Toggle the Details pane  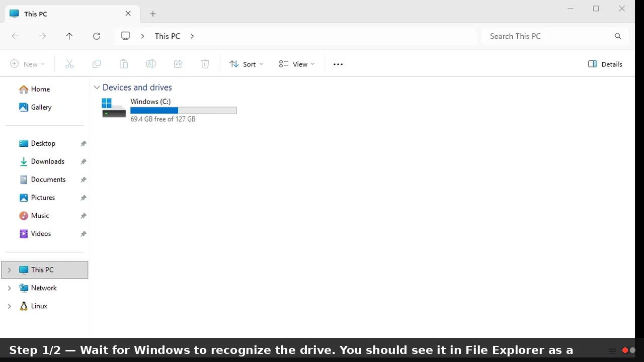click(x=605, y=64)
